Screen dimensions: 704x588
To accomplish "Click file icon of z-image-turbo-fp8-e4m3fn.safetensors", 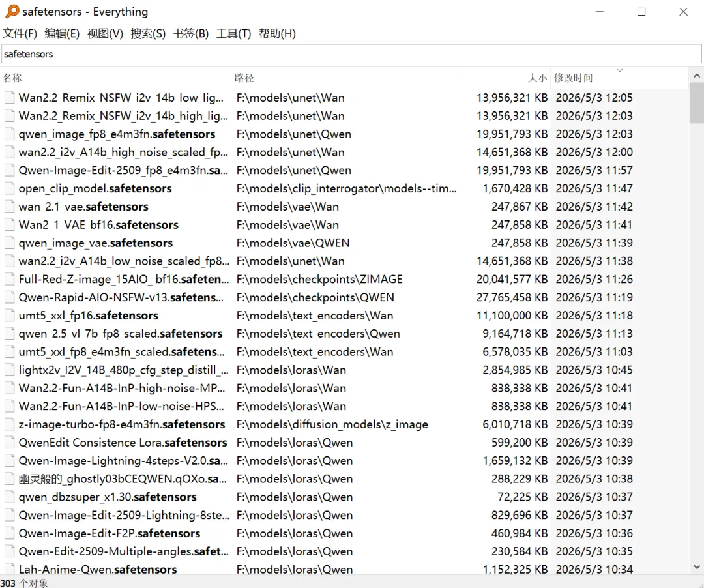I will (x=9, y=424).
